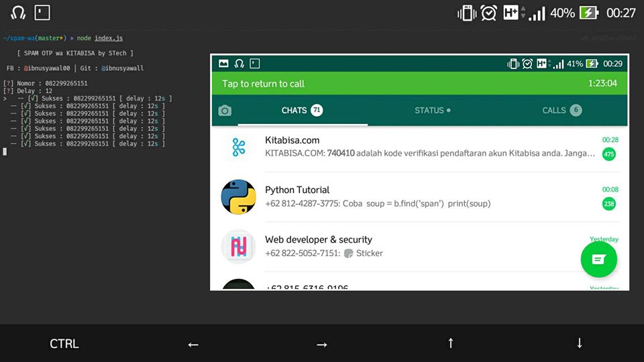The image size is (644, 362).
Task: Tap the right arrow key
Action: tap(322, 345)
